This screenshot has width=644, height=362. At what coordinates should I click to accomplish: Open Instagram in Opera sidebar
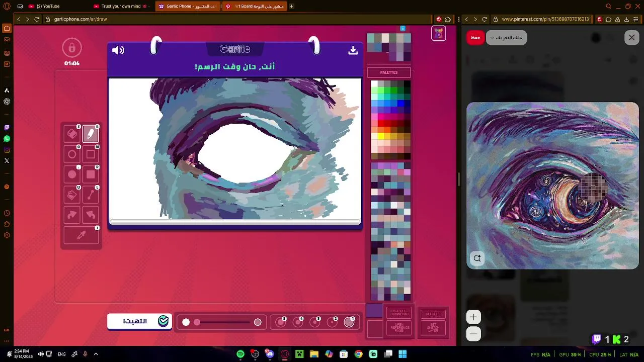(x=7, y=150)
